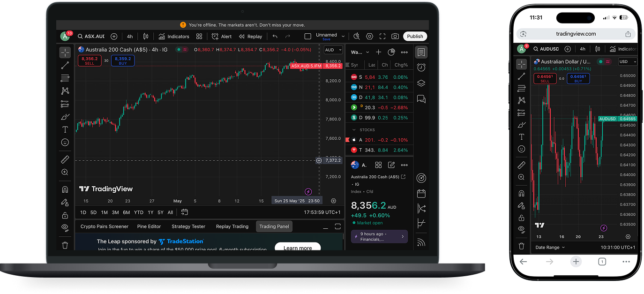Open Indicators on the laptop toolbar
This screenshot has width=644, height=294.
[173, 37]
